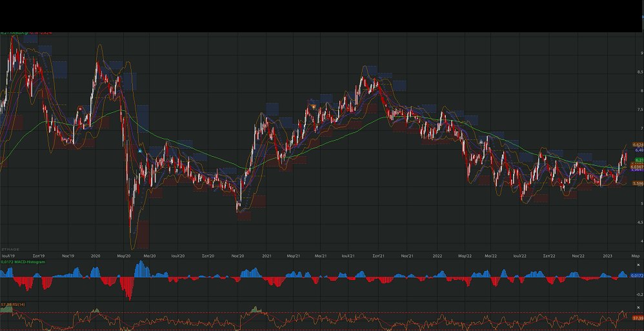Click the red event marker near Νοε'19
The image size is (644, 331).
[x=79, y=108]
